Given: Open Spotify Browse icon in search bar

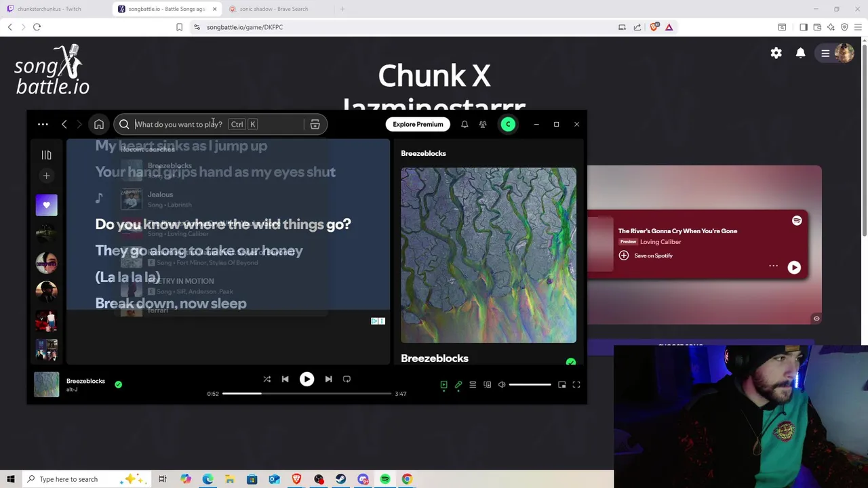Looking at the screenshot, I should (x=315, y=124).
